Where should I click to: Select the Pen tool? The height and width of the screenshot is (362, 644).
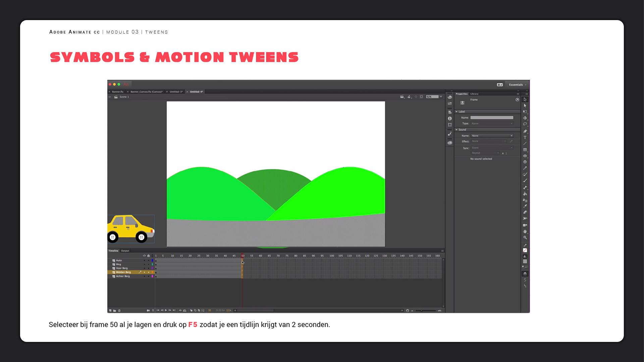click(x=525, y=131)
